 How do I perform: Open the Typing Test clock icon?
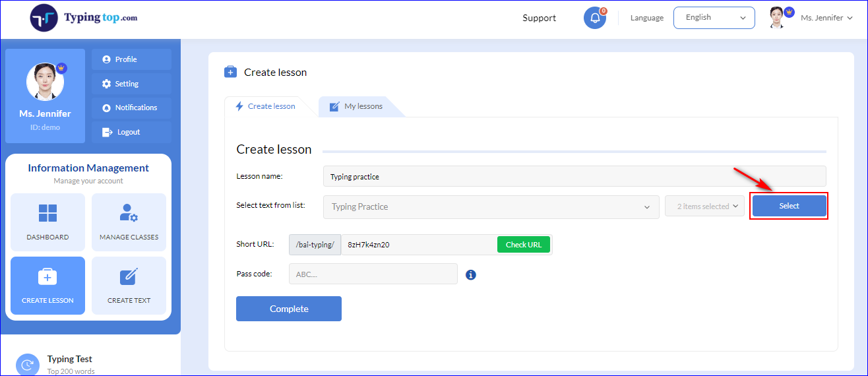click(27, 364)
